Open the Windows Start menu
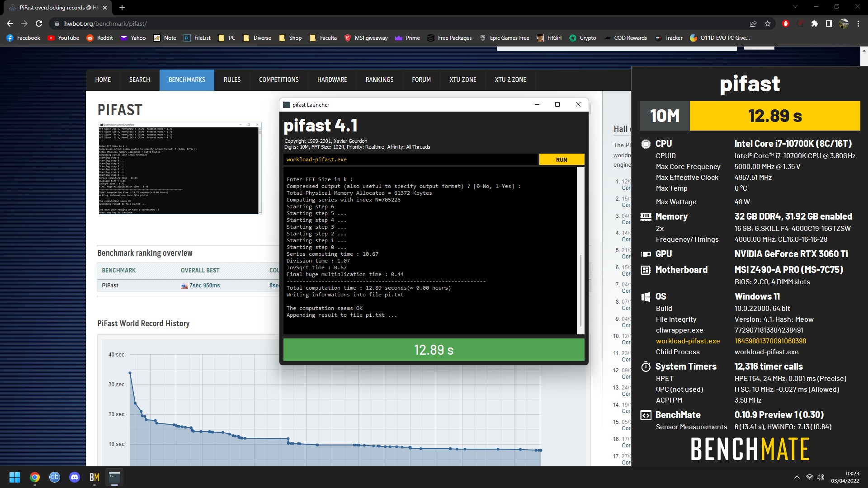This screenshot has width=868, height=488. (x=14, y=477)
